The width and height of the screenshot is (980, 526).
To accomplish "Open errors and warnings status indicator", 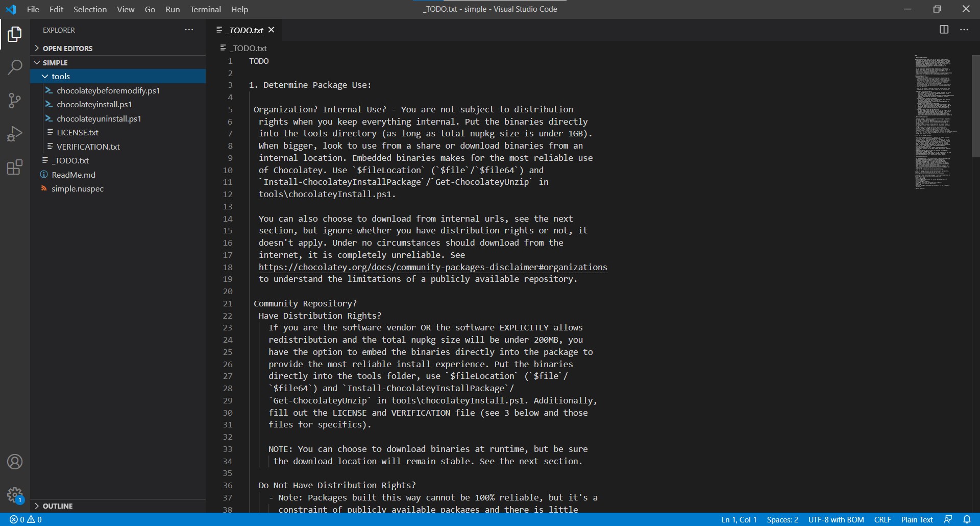I will click(x=26, y=519).
